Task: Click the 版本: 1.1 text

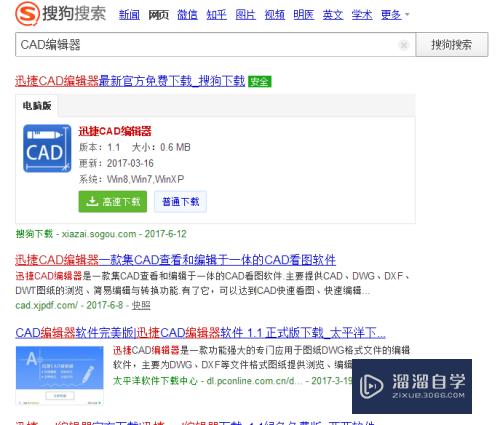Action: (x=99, y=147)
